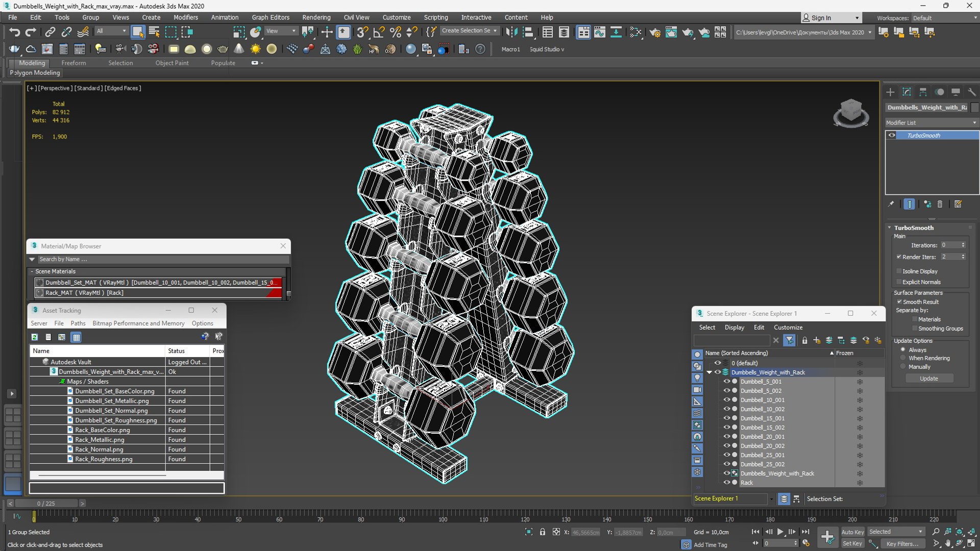Select the Select and Link tool
The image size is (980, 551).
pyautogui.click(x=50, y=32)
